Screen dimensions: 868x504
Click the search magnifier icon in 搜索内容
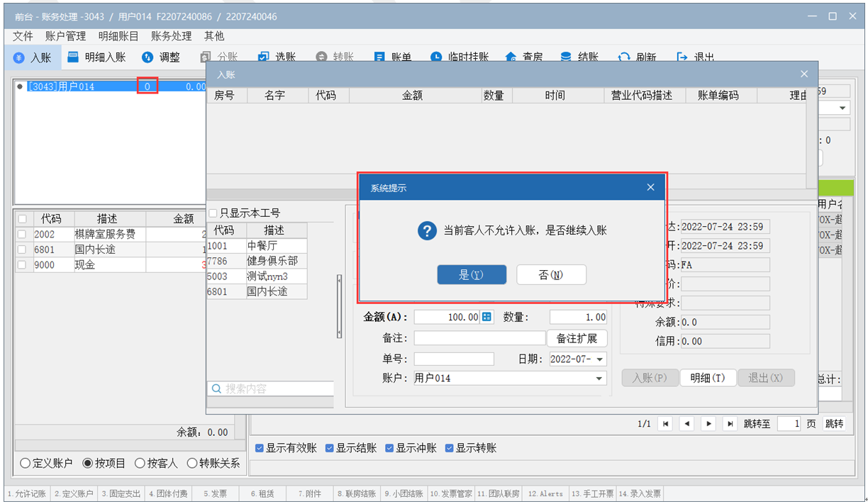(216, 388)
